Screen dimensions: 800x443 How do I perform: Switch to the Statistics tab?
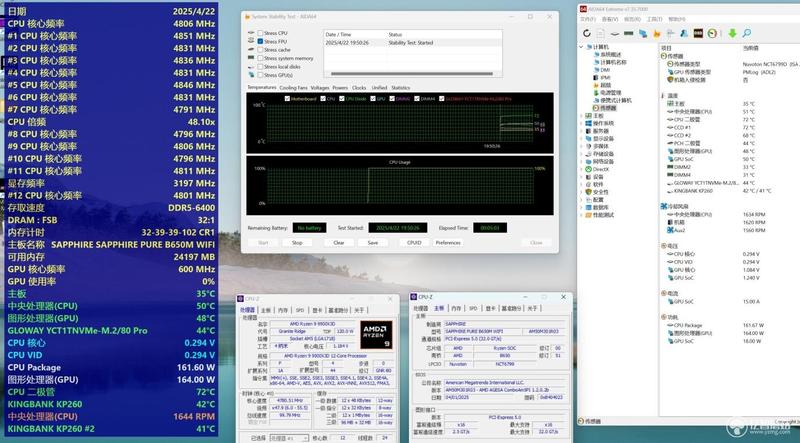(x=401, y=88)
